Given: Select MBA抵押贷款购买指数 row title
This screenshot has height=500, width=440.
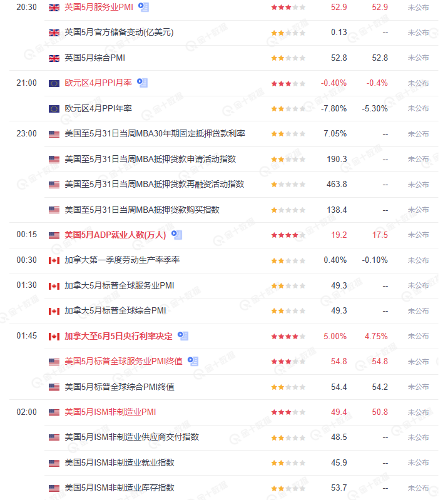Looking at the screenshot, I should [142, 210].
